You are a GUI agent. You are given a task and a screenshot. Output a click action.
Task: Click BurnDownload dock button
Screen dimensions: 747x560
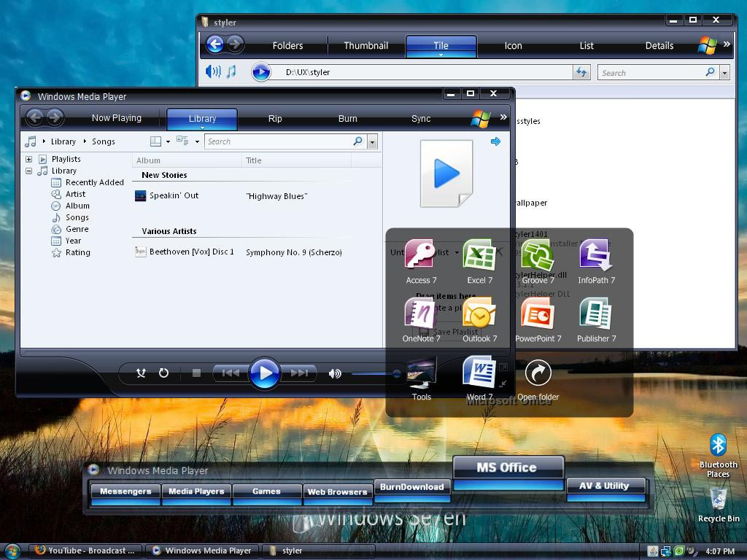[412, 491]
